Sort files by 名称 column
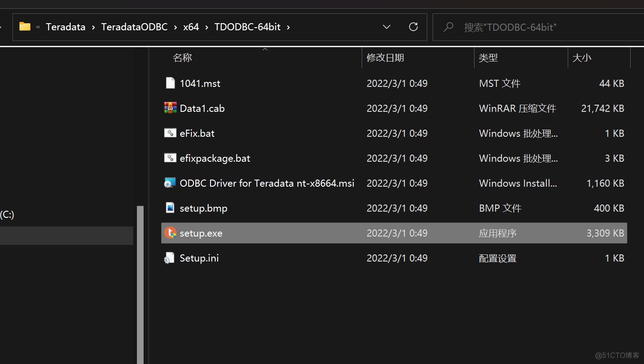 182,57
